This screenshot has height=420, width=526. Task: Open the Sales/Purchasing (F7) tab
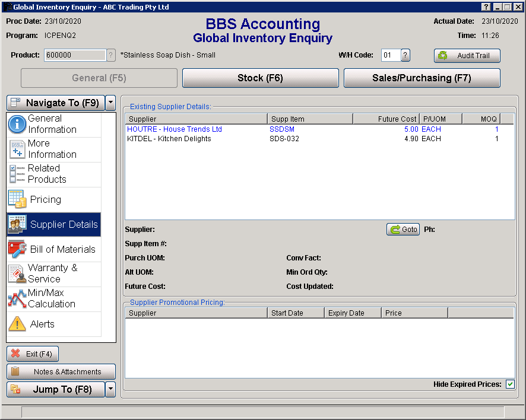[422, 78]
